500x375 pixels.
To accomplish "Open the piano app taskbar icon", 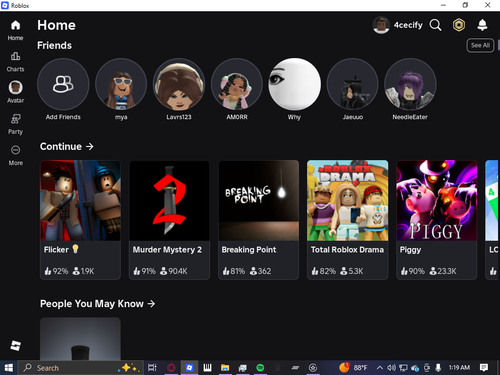I will coord(207,368).
